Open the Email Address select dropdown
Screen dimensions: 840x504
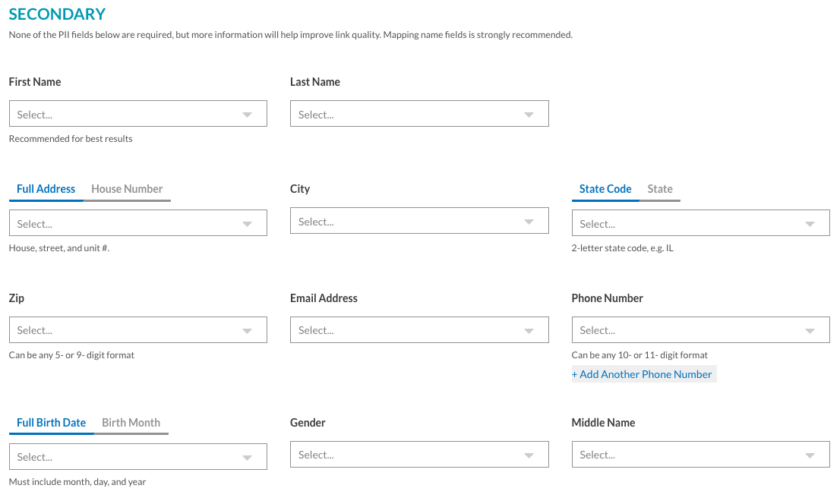click(419, 330)
